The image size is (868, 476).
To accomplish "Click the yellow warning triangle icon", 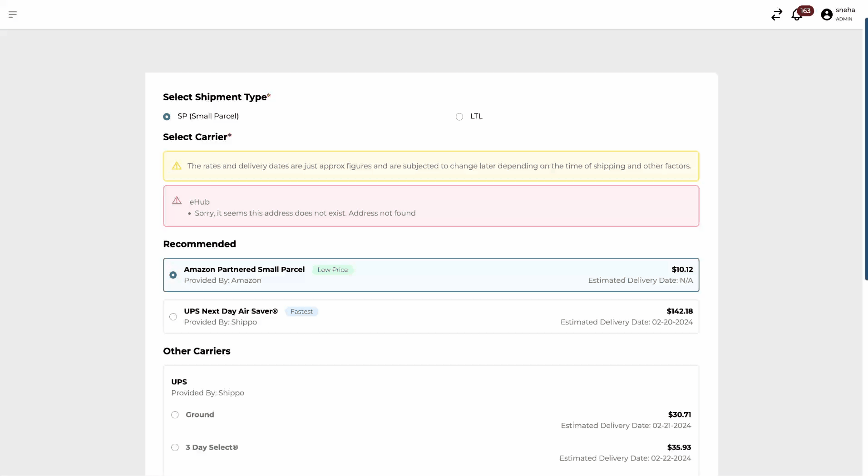I will coord(177,166).
